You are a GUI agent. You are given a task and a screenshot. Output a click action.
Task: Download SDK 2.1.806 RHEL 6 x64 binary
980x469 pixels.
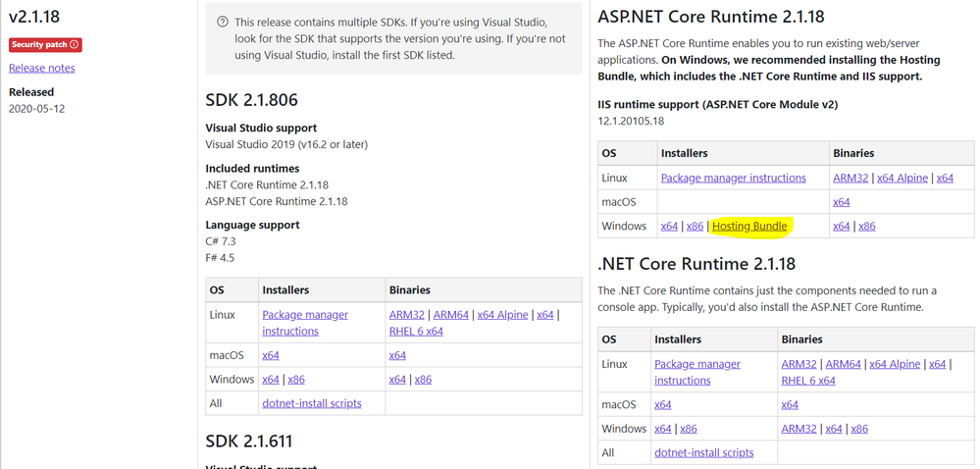point(416,332)
